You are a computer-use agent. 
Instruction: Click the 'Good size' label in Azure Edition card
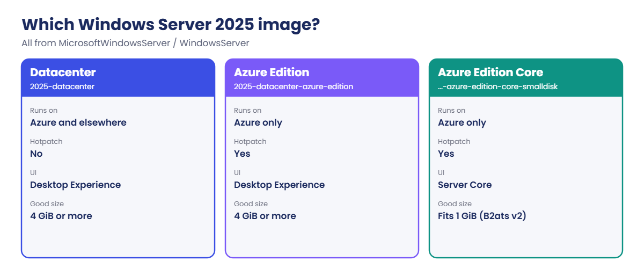coord(251,204)
